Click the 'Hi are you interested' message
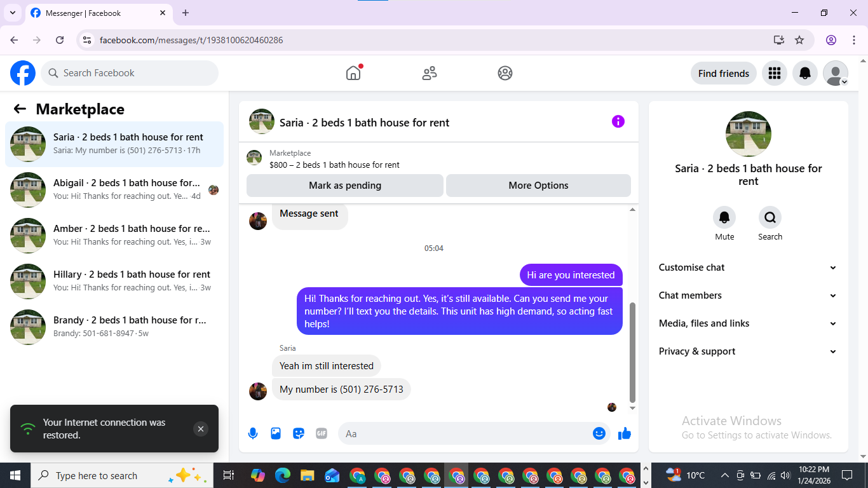 [571, 275]
